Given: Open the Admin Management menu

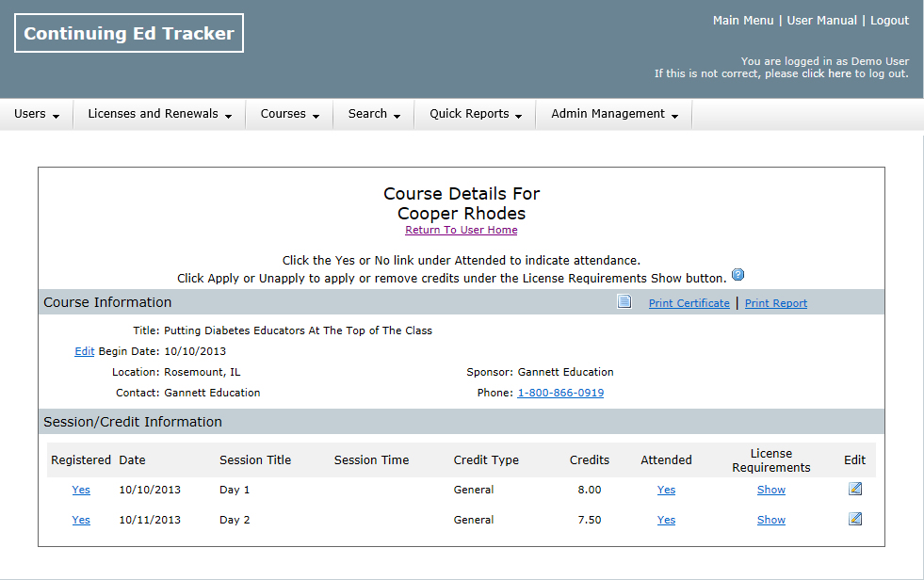Looking at the screenshot, I should tap(614, 114).
